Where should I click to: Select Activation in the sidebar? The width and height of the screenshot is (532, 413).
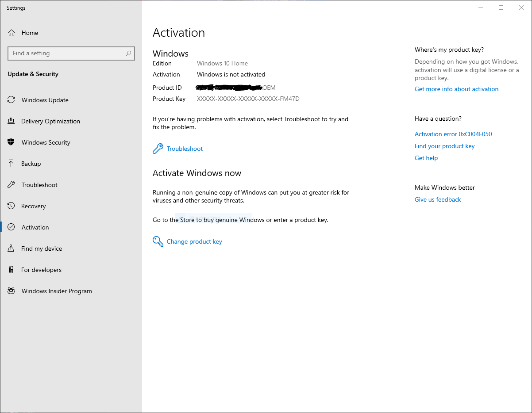pyautogui.click(x=71, y=227)
